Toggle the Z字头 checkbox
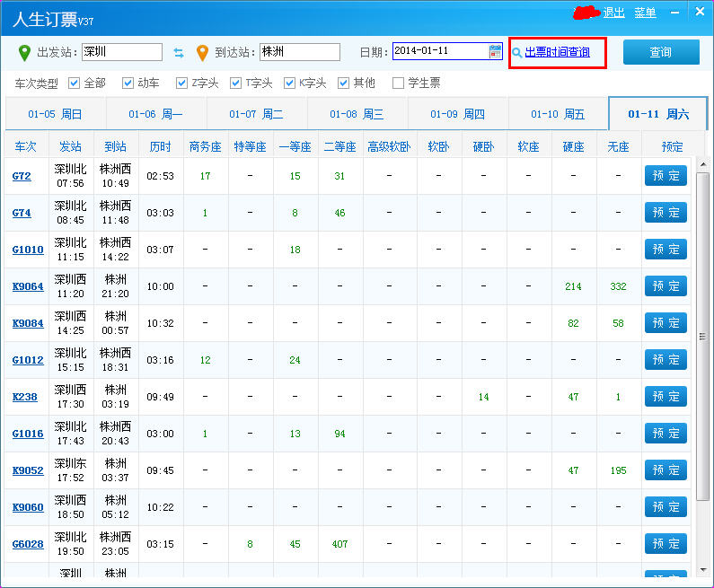Viewport: 714px width, 588px height. point(181,83)
